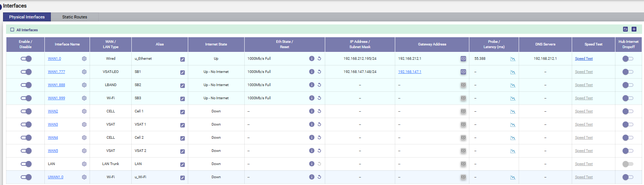The height and width of the screenshot is (185, 644).
Task: Edit alias of the SB1 interface
Action: pyautogui.click(x=183, y=72)
